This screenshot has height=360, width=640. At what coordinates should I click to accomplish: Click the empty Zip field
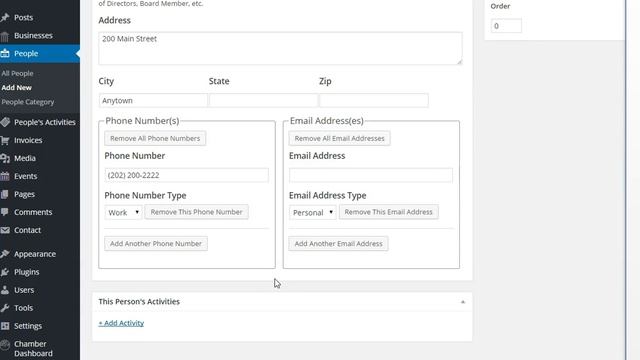(374, 100)
